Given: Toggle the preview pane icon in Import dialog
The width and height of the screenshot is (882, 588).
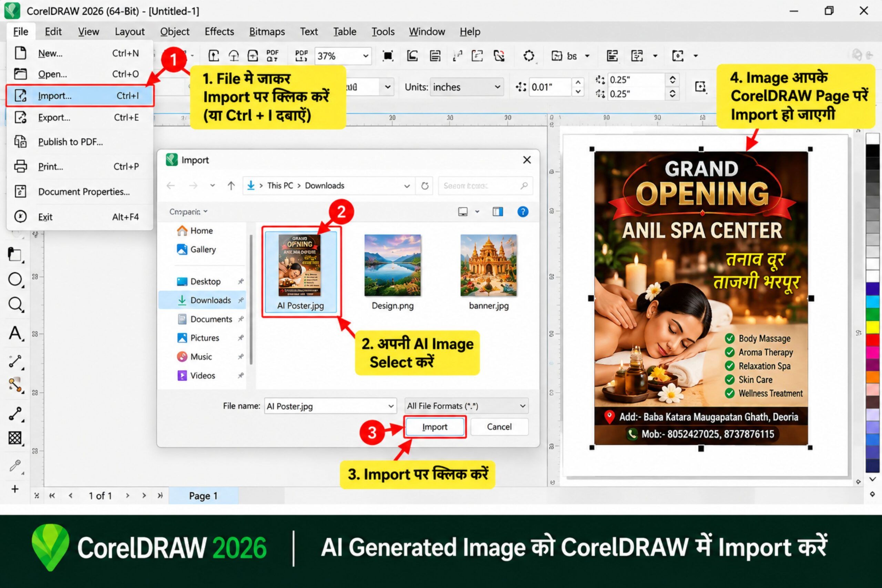Looking at the screenshot, I should (x=498, y=212).
